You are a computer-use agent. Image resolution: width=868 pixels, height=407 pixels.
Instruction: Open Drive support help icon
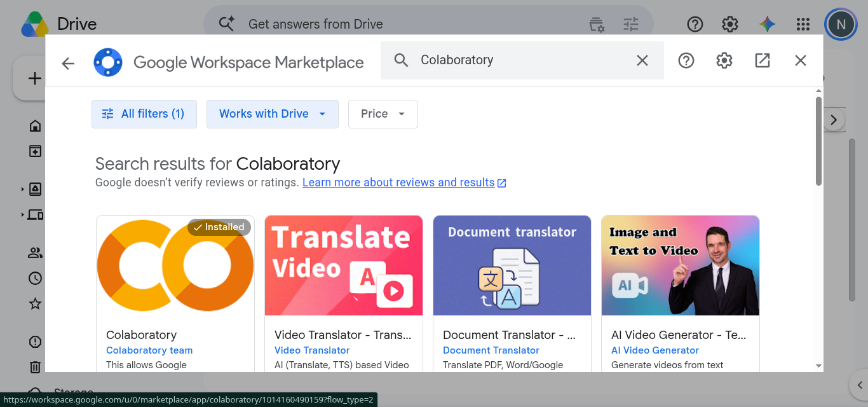(x=695, y=24)
